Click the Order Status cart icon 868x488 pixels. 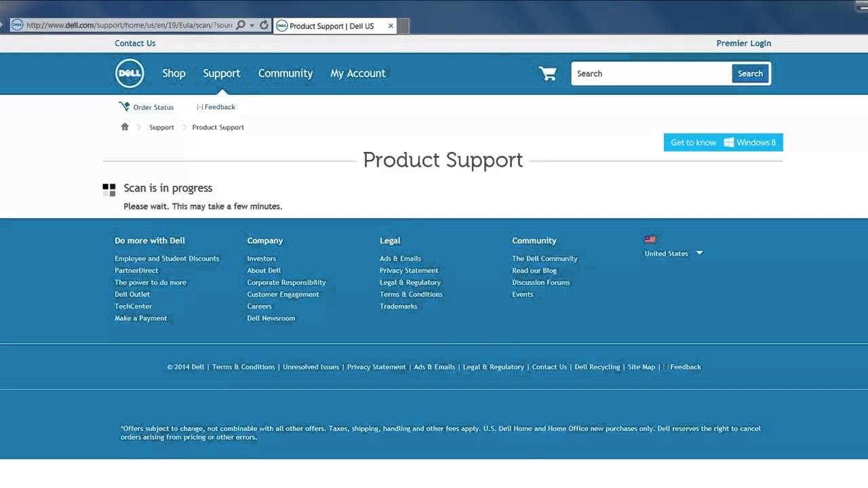coord(124,106)
